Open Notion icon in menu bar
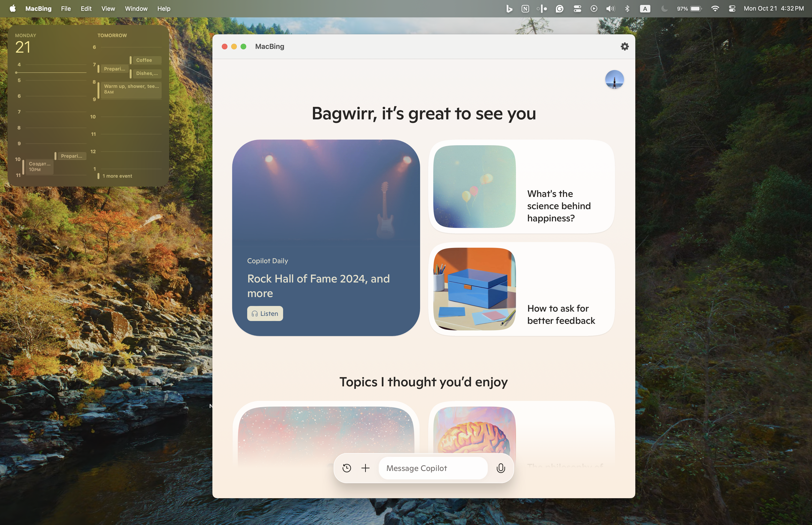 coord(525,8)
